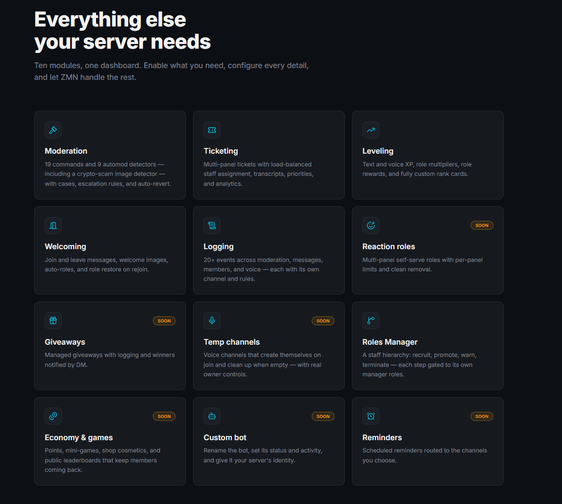The width and height of the screenshot is (562, 504).
Task: Click the Leveling trend arrow icon
Action: [371, 130]
